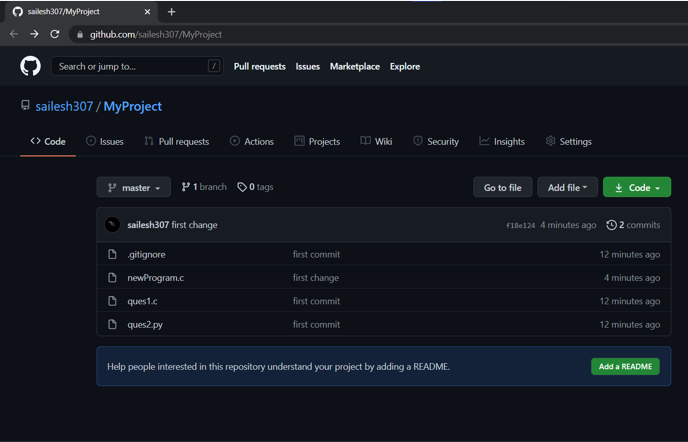Screen dimensions: 688x442
Task: Expand the green Code download dropdown
Action: click(637, 187)
